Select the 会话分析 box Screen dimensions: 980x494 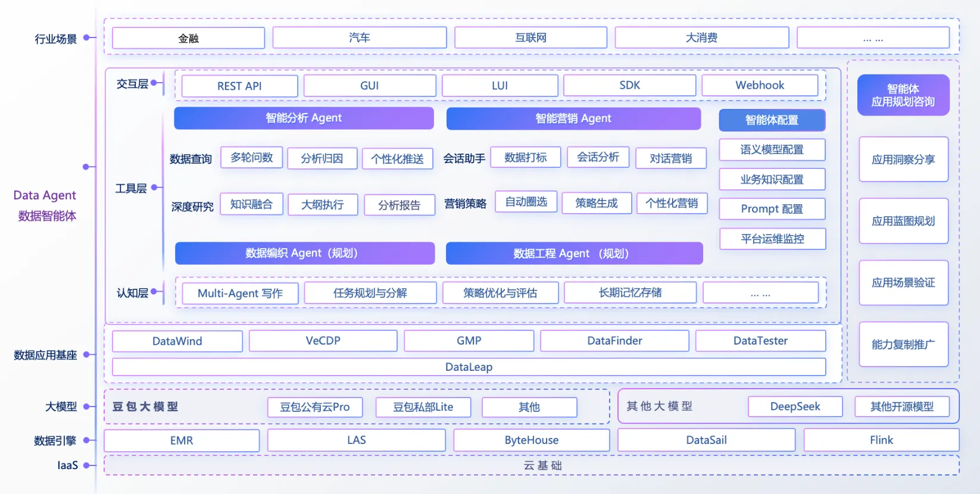tap(598, 157)
